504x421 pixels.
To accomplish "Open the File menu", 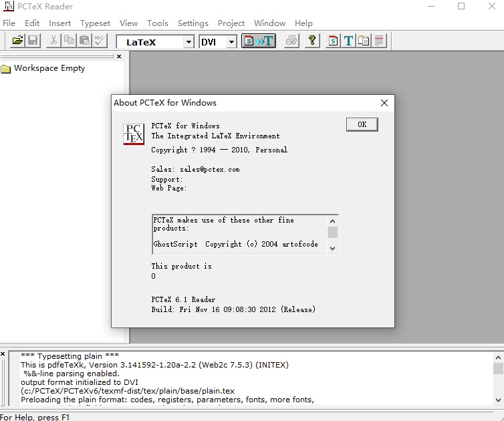I will pos(9,23).
